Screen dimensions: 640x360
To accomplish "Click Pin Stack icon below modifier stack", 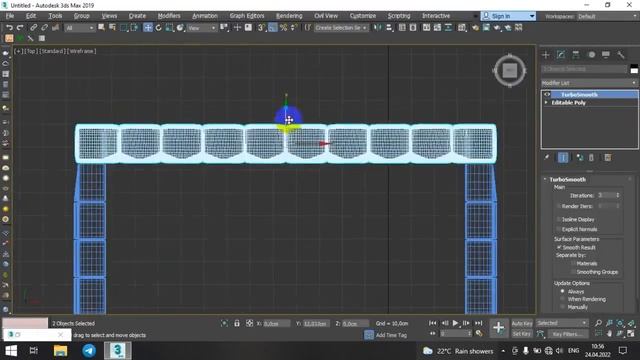I will pyautogui.click(x=547, y=158).
